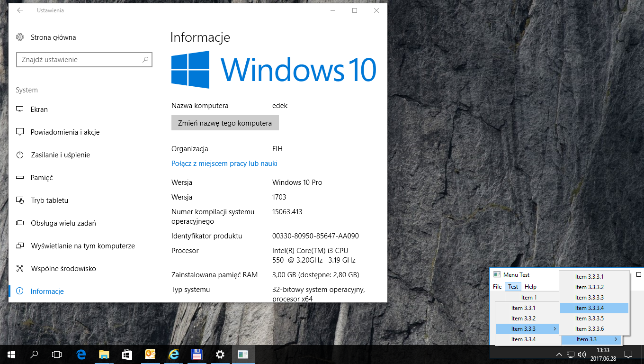Select the Zasilanie i uśpienie power icon
Viewport: 644px width, 364px height.
coord(20,155)
